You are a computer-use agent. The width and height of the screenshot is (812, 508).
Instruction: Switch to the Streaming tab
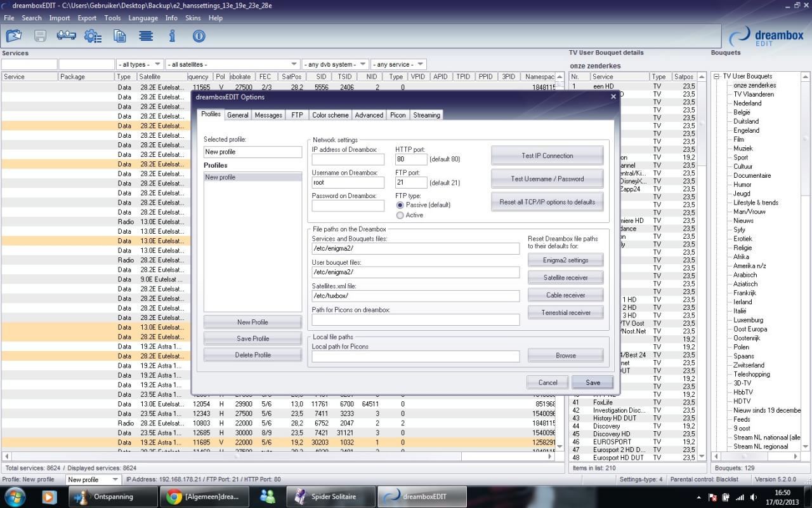pyautogui.click(x=426, y=115)
